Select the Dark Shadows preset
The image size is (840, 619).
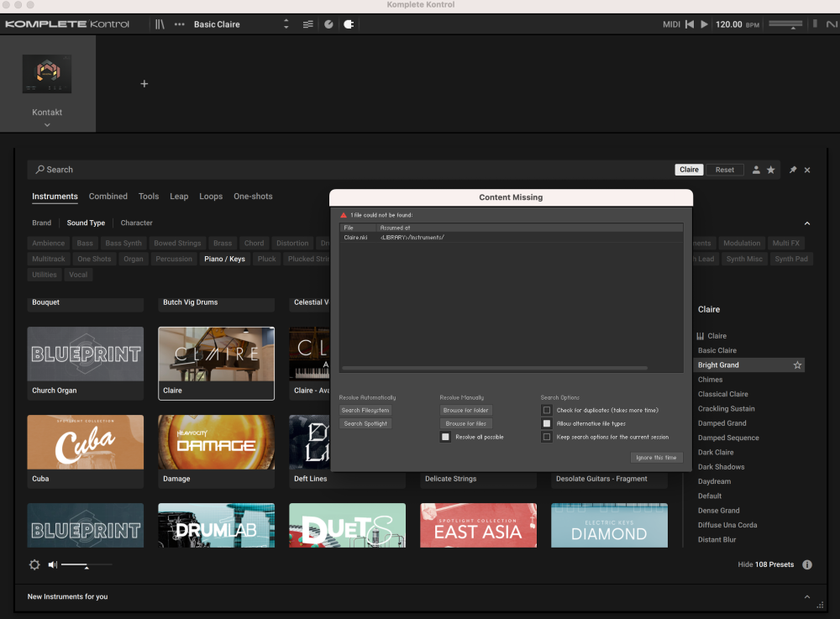pos(721,467)
